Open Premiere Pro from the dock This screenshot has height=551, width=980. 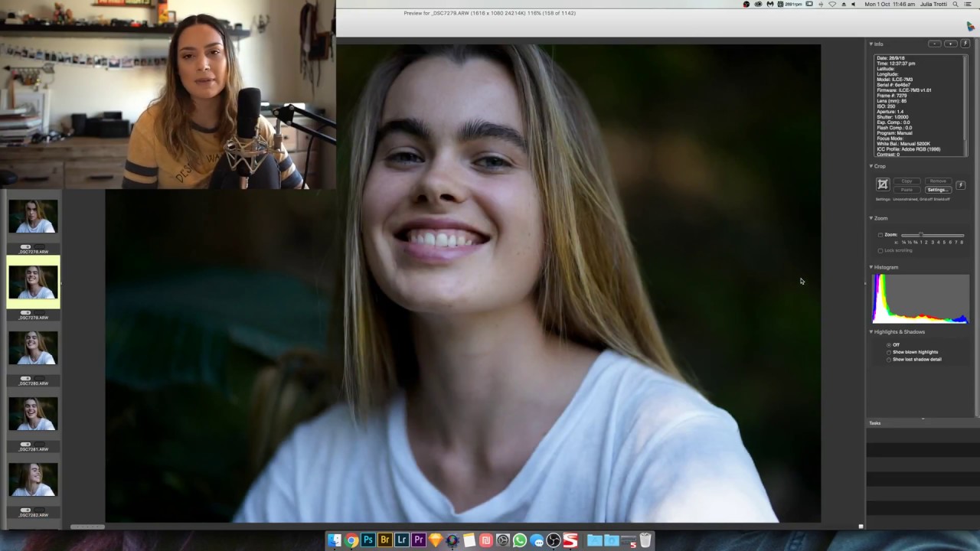[x=419, y=540]
